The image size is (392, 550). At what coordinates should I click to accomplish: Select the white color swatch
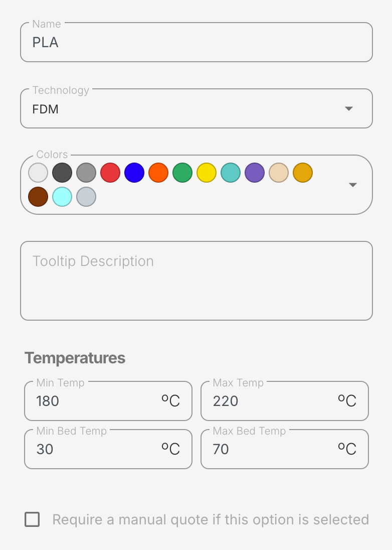38,173
